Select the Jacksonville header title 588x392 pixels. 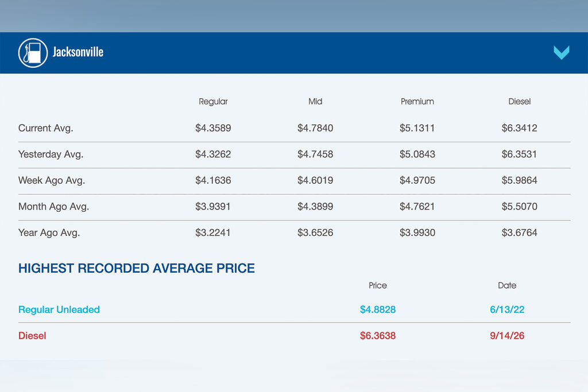pyautogui.click(x=78, y=52)
